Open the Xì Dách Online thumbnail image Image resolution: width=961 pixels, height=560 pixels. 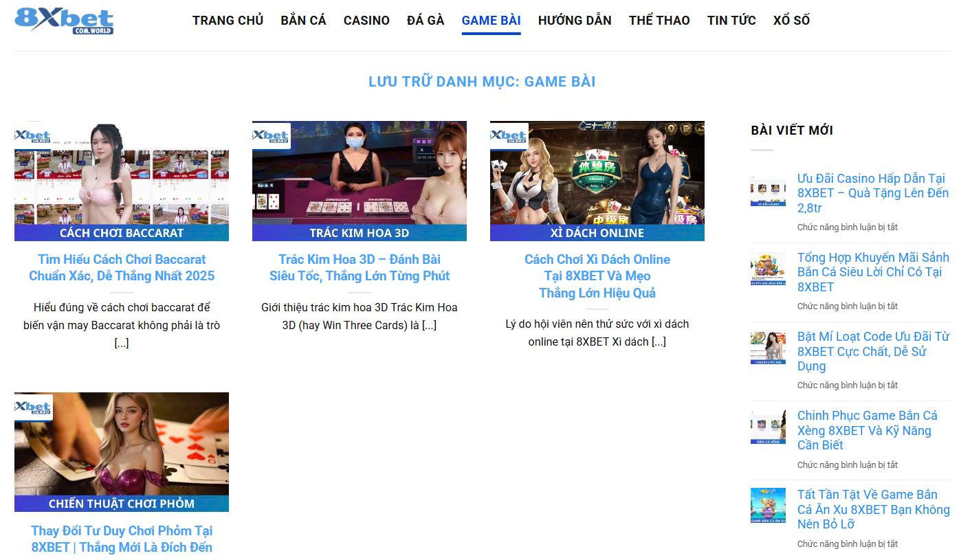point(597,181)
